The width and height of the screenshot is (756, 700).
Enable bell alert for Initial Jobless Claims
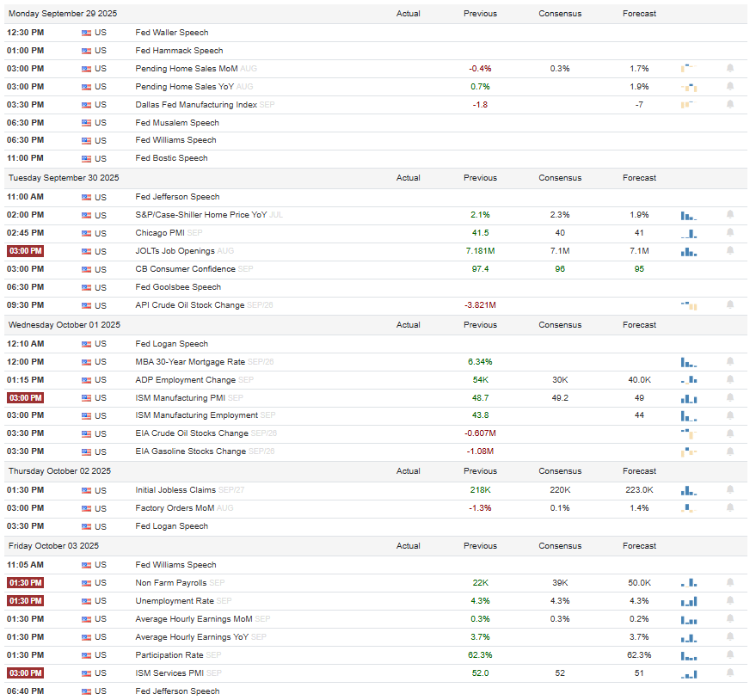point(730,490)
